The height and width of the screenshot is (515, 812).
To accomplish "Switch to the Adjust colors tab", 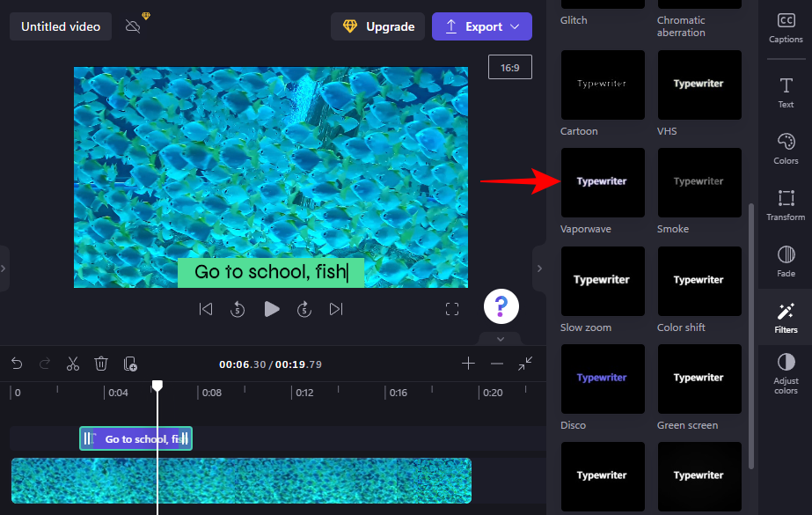I will [786, 373].
